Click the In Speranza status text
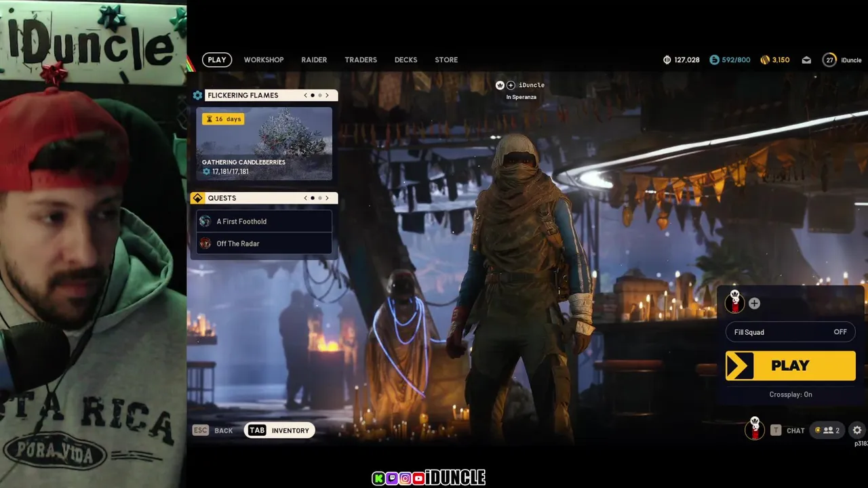Viewport: 868px width, 488px height. (x=521, y=97)
